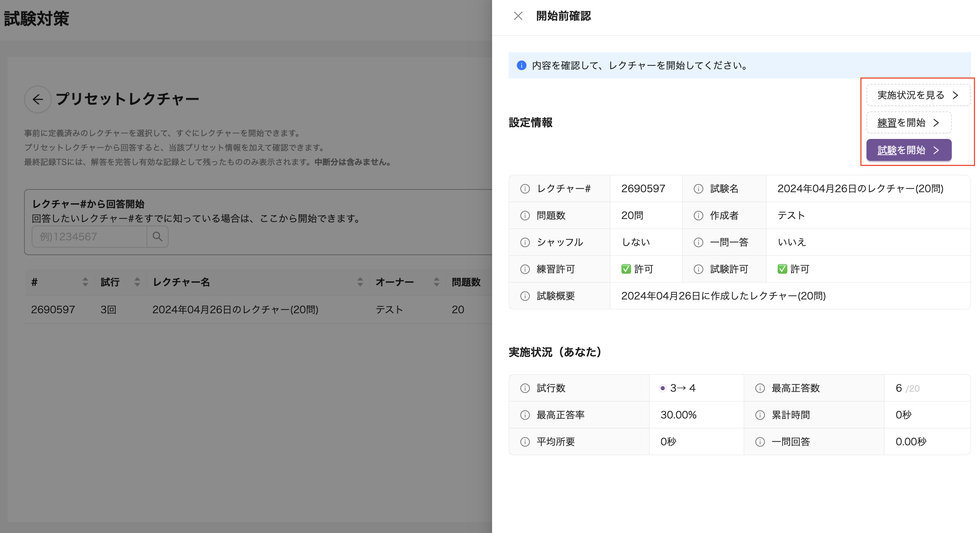Sort by レクチャー名 column arrows
This screenshot has height=533, width=980.
coord(360,282)
